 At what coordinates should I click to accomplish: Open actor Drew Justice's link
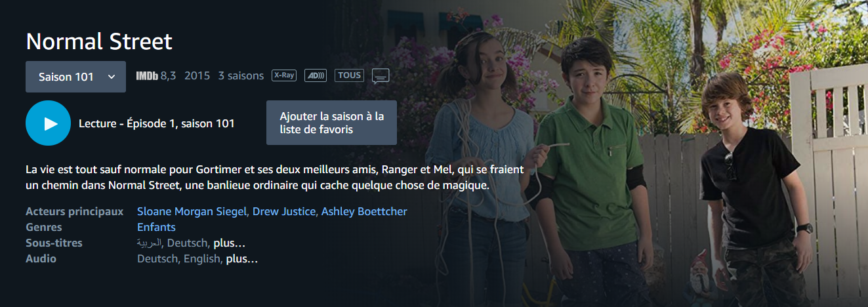[284, 211]
